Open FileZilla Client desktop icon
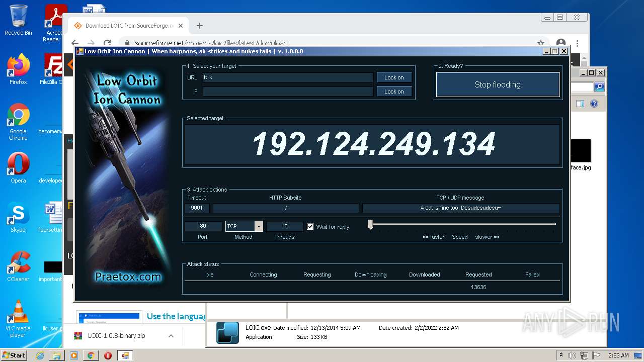644x362 pixels. pyautogui.click(x=51, y=69)
